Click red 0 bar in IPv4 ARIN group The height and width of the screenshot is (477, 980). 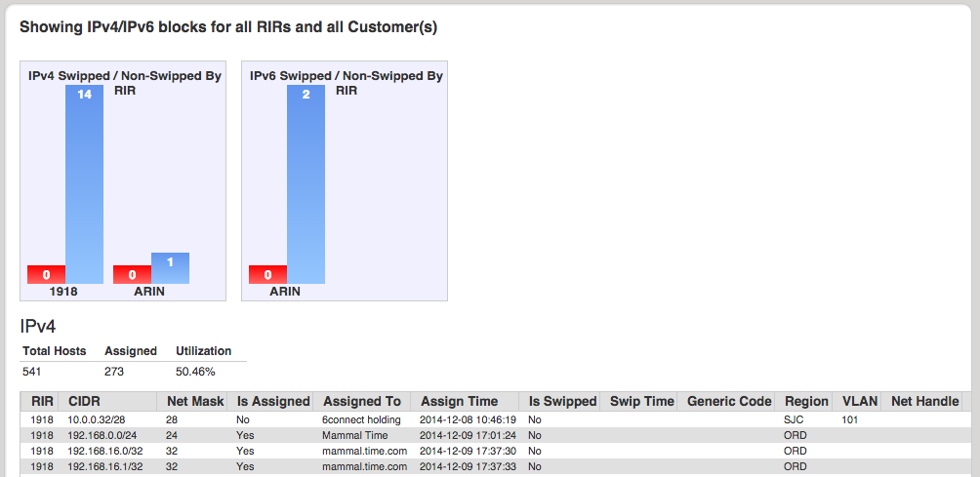(x=132, y=275)
